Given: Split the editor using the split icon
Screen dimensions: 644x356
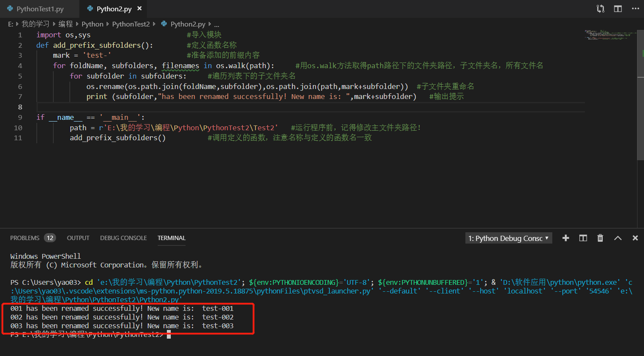Looking at the screenshot, I should 617,8.
